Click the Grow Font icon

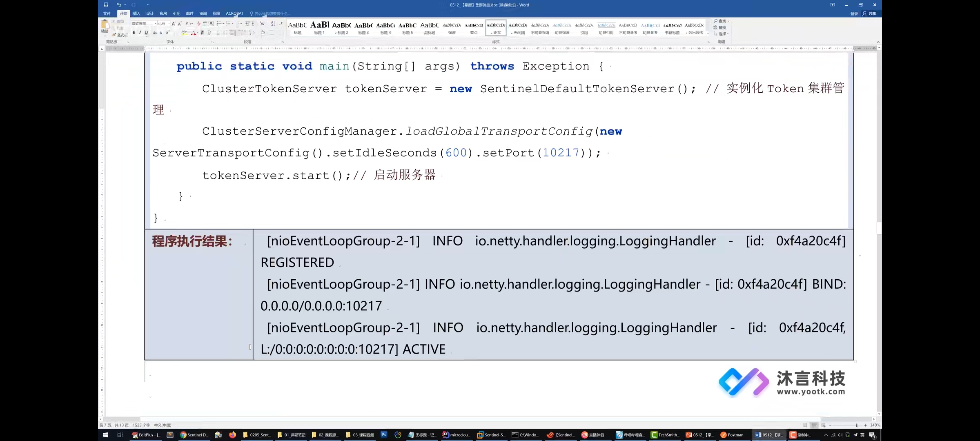174,24
